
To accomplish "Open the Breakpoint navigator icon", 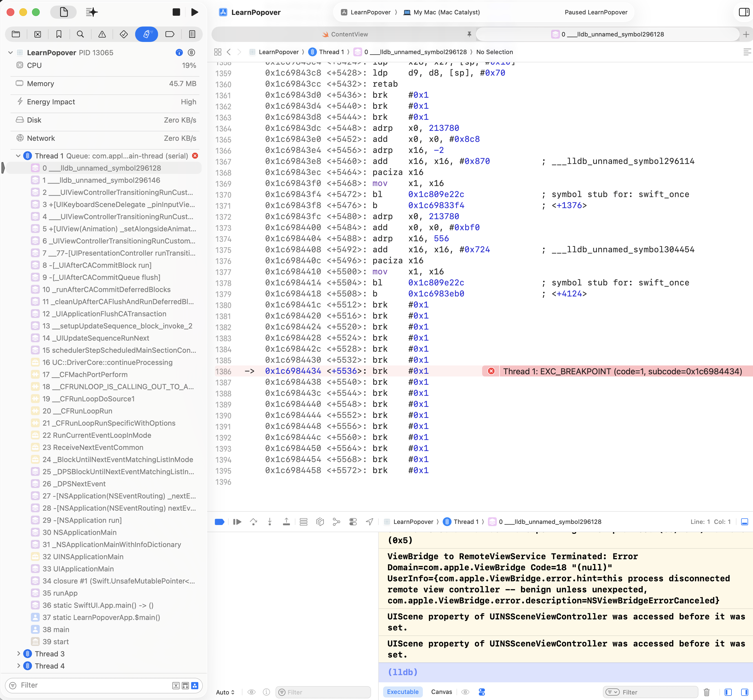I will [x=170, y=34].
